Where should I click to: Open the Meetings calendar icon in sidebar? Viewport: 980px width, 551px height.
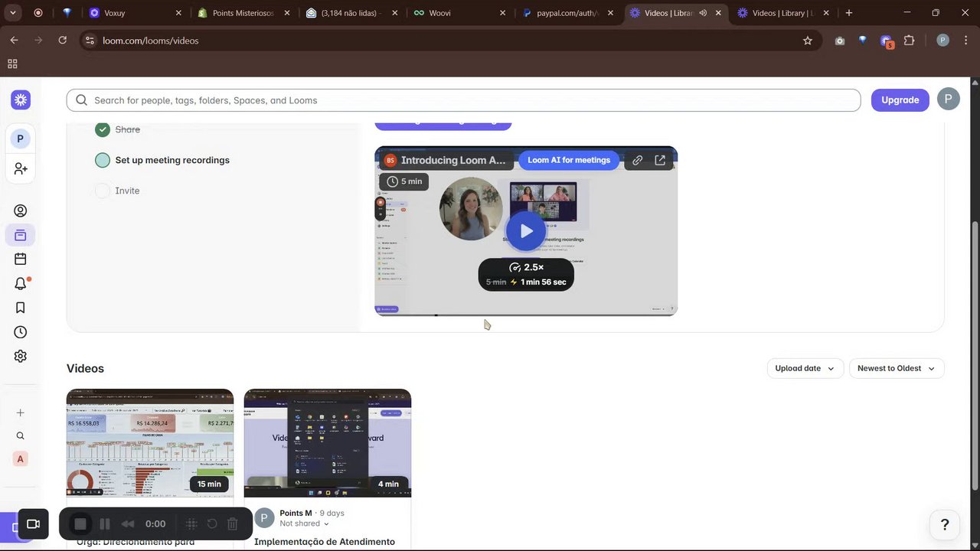[21, 259]
